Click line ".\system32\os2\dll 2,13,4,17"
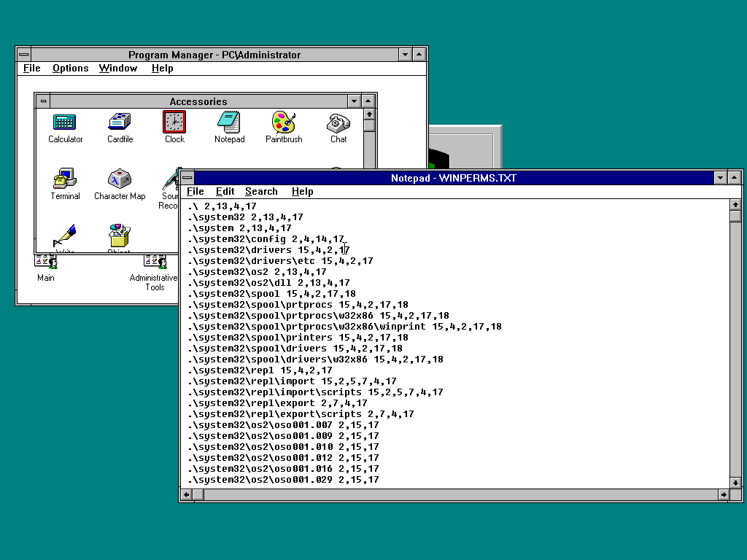Screen dimensions: 747x560 pos(268,283)
